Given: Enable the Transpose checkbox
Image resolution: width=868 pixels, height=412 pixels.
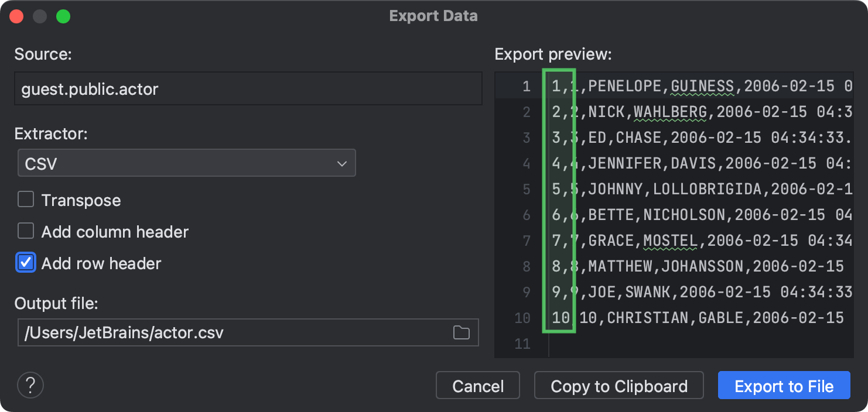Looking at the screenshot, I should point(26,200).
